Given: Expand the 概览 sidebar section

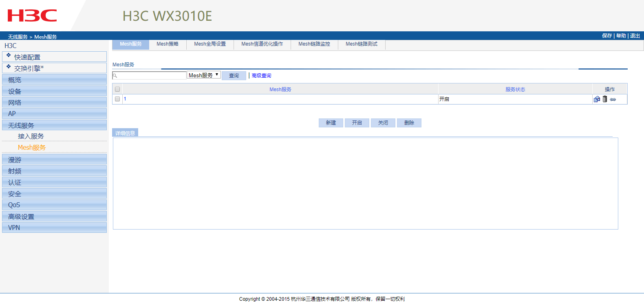Looking at the screenshot, I should tap(54, 80).
